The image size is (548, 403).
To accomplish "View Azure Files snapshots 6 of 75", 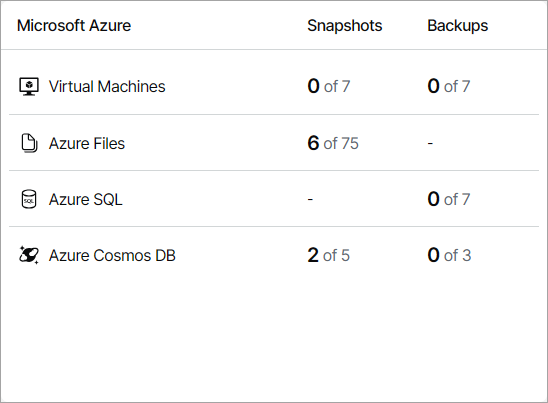I will click(333, 143).
